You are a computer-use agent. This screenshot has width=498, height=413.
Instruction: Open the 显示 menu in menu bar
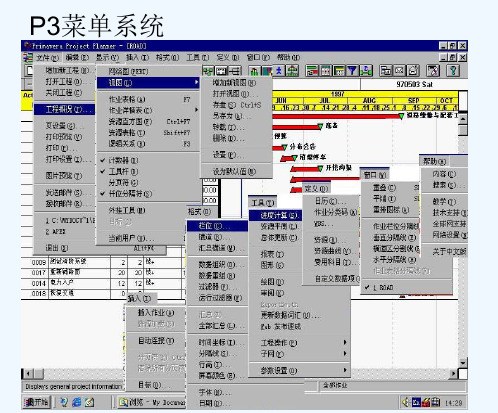point(107,58)
